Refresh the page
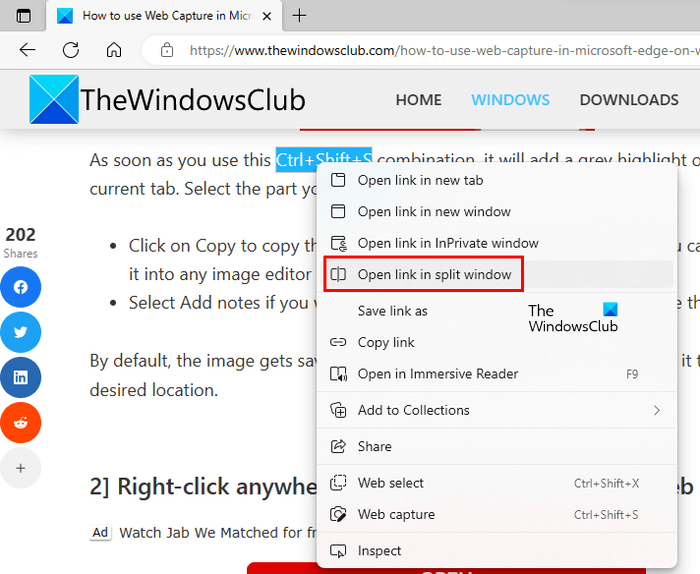The width and height of the screenshot is (700, 574). 71,50
